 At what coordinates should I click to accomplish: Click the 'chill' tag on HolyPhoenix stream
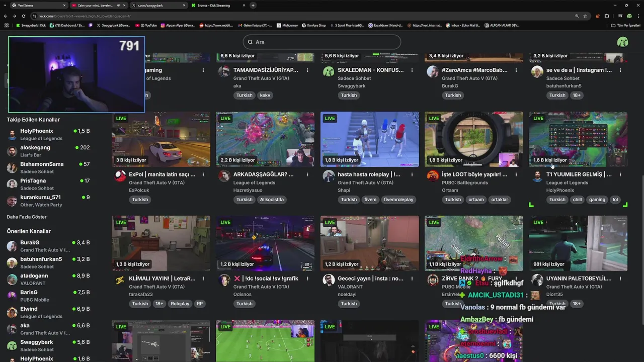[577, 200]
